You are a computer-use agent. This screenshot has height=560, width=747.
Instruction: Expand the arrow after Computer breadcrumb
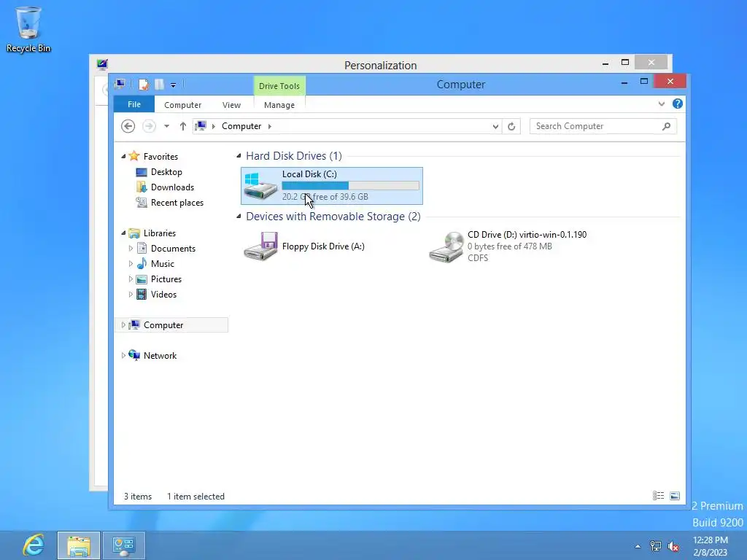click(x=270, y=126)
